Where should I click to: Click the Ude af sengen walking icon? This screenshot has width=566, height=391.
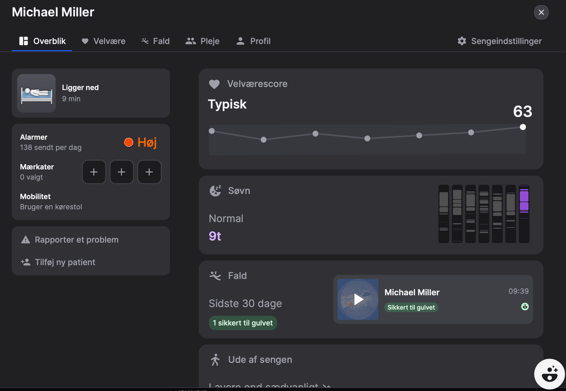(x=215, y=360)
